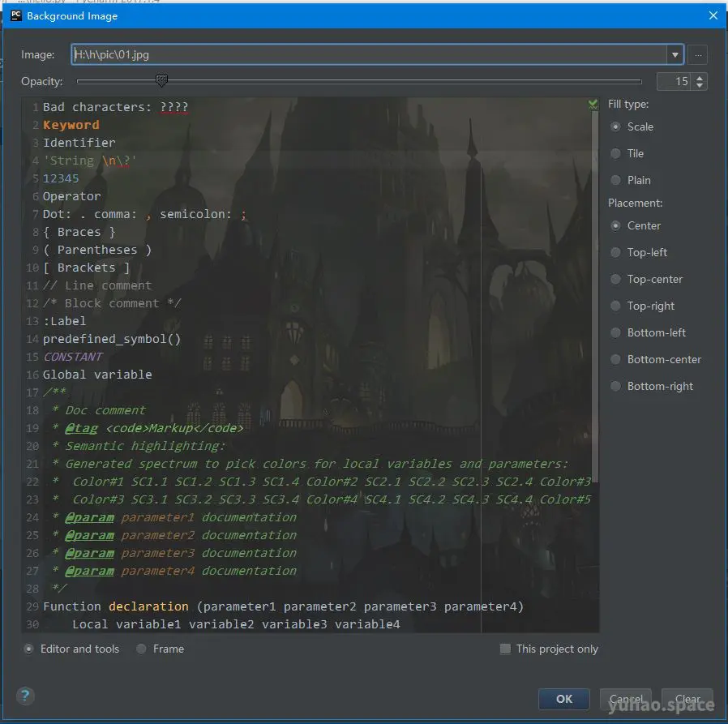Click the OK button

pyautogui.click(x=563, y=699)
